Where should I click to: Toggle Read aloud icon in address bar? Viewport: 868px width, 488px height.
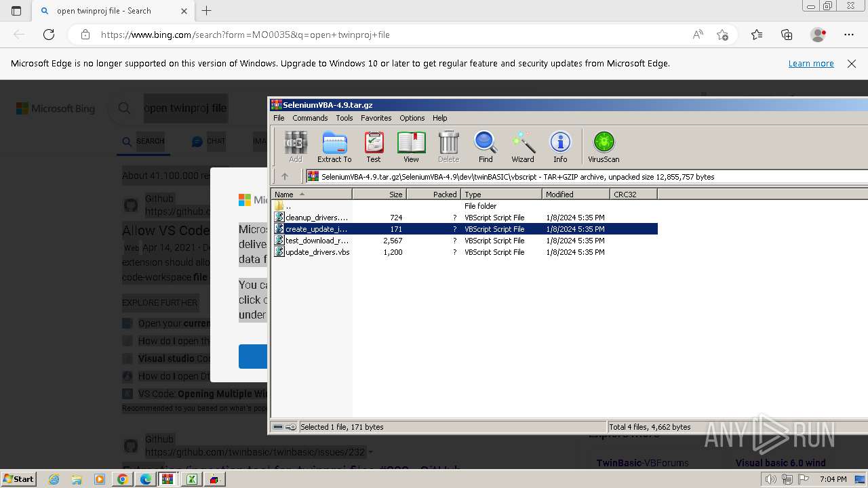click(698, 35)
